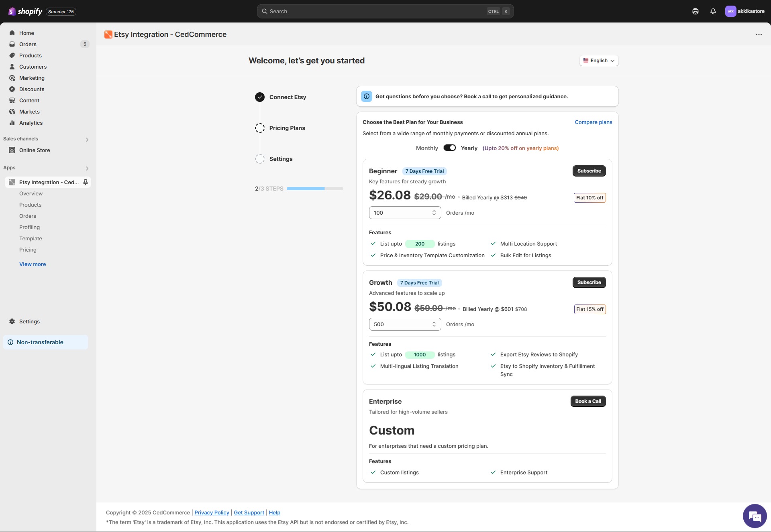Click the Growth 7 Days Free Trial badge
This screenshot has height=532, width=771.
pos(419,283)
